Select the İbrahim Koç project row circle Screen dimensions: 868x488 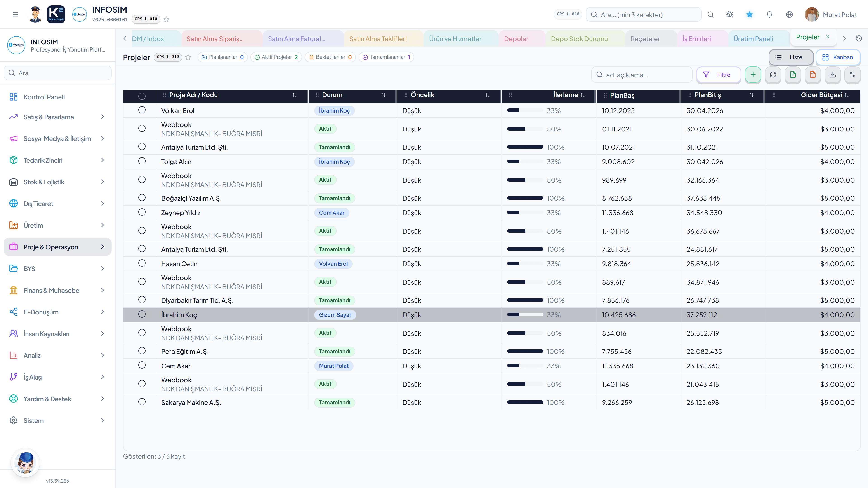coord(142,314)
